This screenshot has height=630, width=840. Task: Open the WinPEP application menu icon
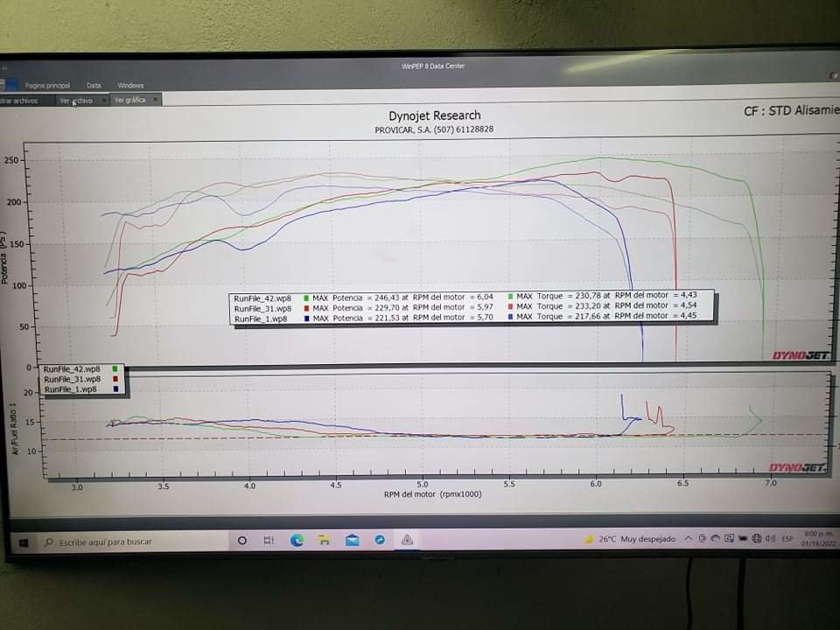click(x=9, y=85)
